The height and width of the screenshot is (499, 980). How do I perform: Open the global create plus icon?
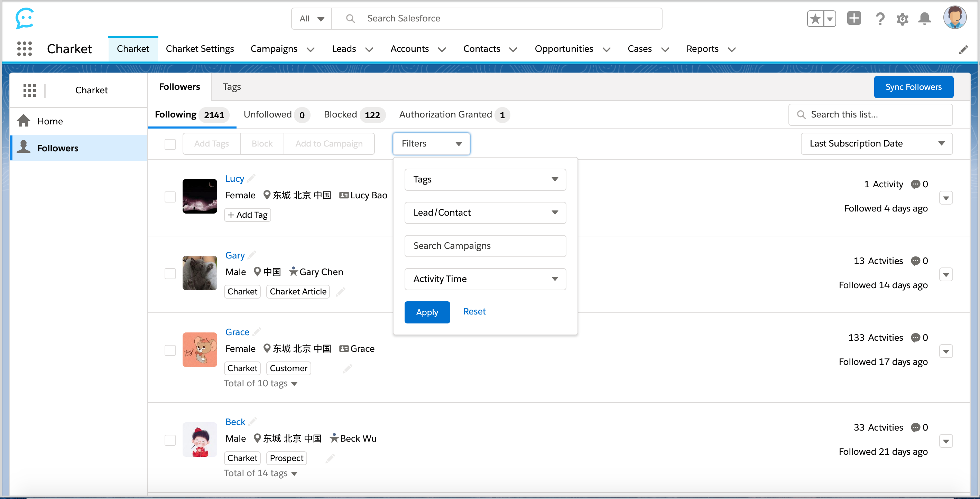[854, 18]
